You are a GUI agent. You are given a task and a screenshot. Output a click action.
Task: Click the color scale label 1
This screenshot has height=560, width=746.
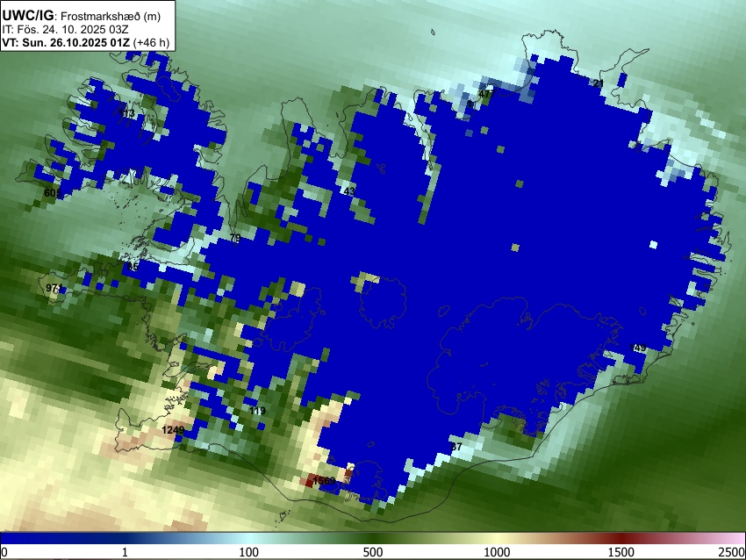(x=125, y=552)
